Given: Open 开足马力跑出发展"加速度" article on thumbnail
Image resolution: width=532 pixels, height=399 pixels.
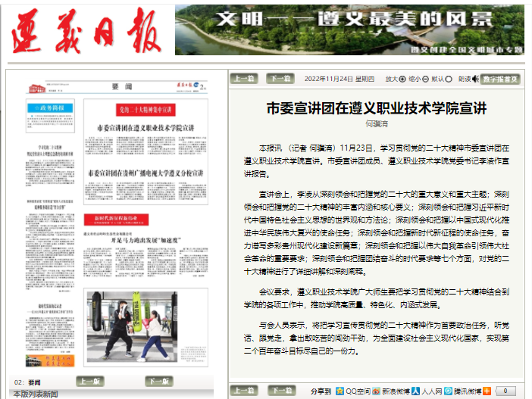Looking at the screenshot, I should click(146, 240).
